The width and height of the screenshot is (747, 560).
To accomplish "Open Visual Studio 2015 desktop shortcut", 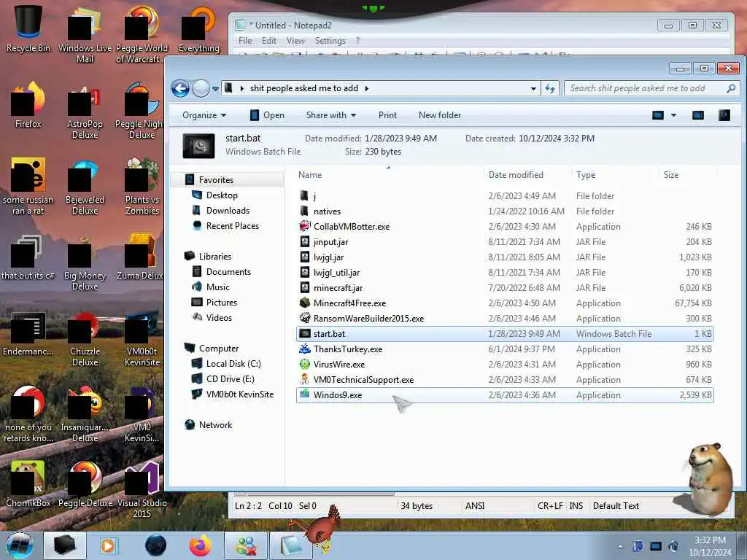I will pyautogui.click(x=142, y=489).
